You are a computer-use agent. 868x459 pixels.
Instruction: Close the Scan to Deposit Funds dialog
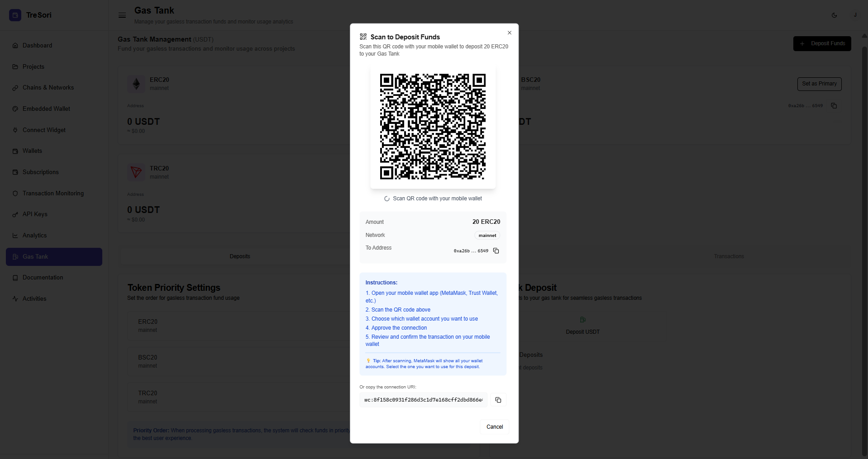[510, 33]
